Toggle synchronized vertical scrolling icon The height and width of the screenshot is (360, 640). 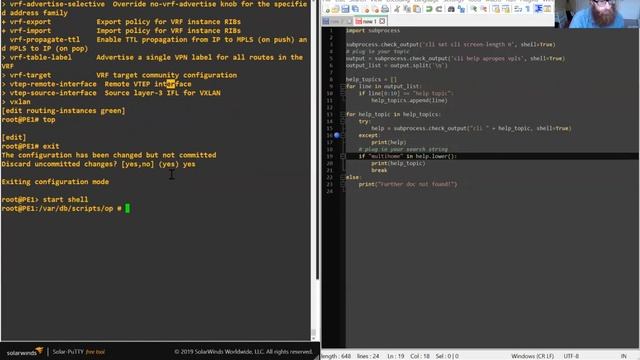click(496, 9)
